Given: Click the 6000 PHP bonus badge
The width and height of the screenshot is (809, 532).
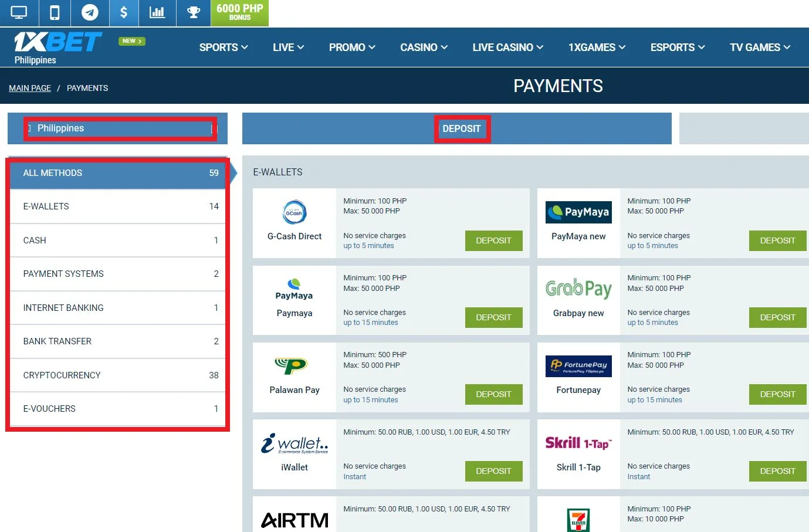Looking at the screenshot, I should (x=240, y=12).
